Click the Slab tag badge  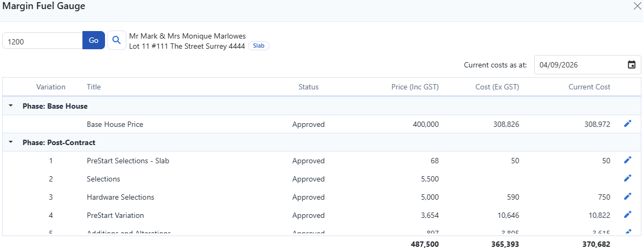pos(259,46)
